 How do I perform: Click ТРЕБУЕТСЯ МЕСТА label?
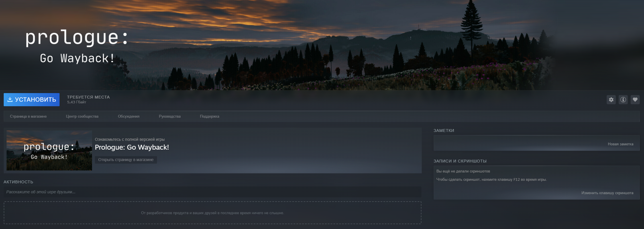(88, 97)
